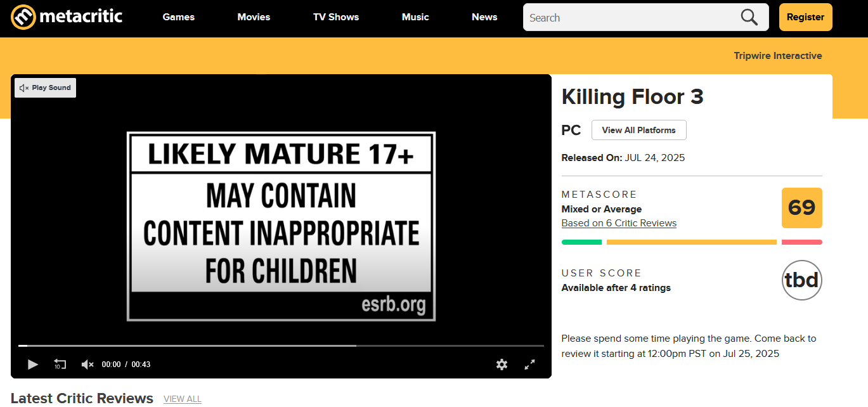
Task: Click the Mixed or Average label
Action: (x=602, y=209)
